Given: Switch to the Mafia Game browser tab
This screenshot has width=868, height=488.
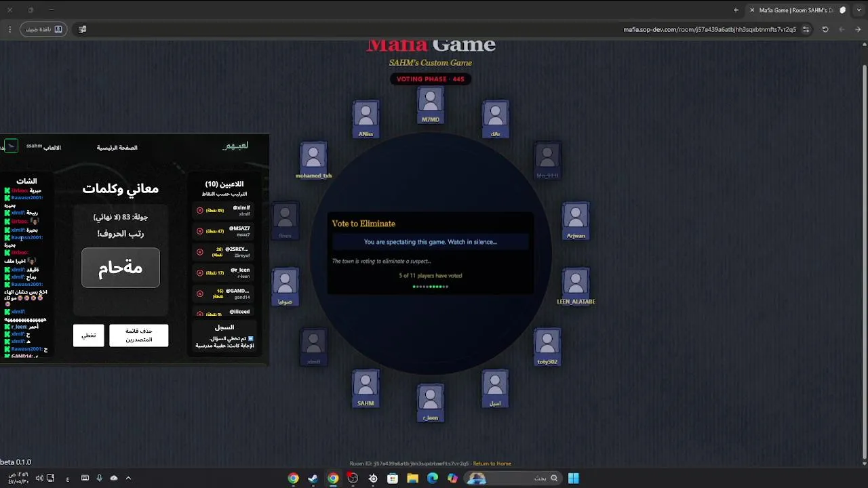Looking at the screenshot, I should (x=797, y=10).
